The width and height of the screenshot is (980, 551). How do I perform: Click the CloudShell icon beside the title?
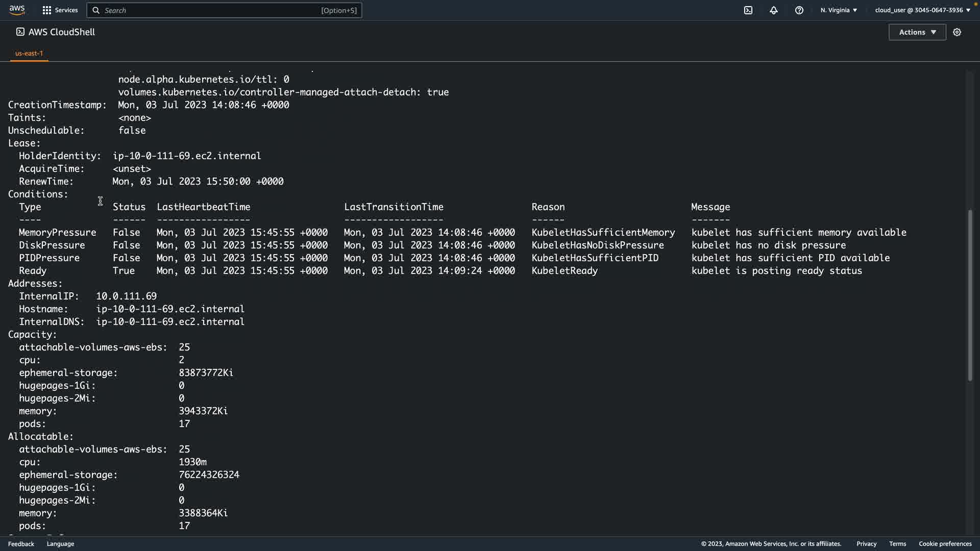pyautogui.click(x=20, y=32)
